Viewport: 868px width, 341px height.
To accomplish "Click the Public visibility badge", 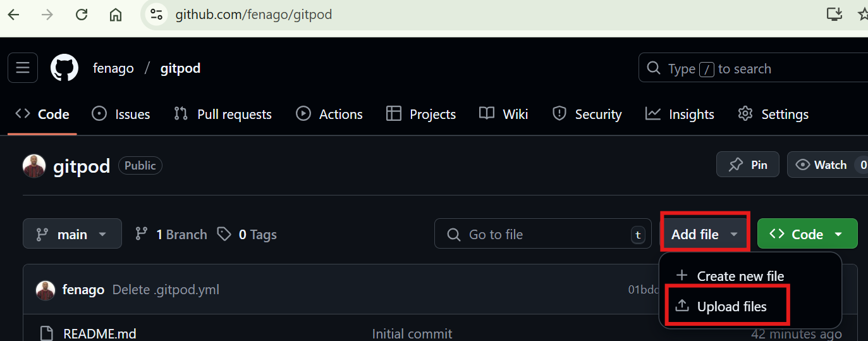I will tap(140, 166).
